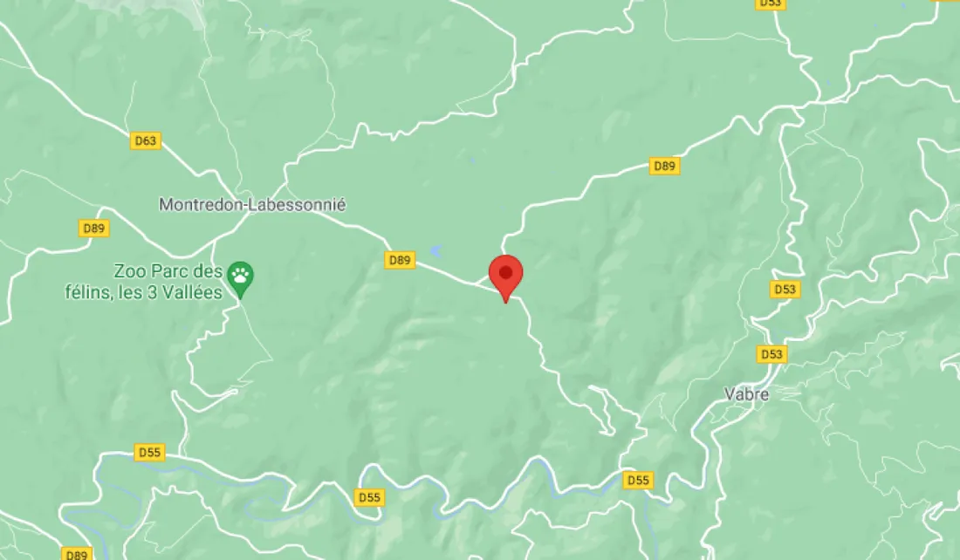This screenshot has height=560, width=960.
Task: Click the D89 shield northeast of the red pin
Action: 664,166
